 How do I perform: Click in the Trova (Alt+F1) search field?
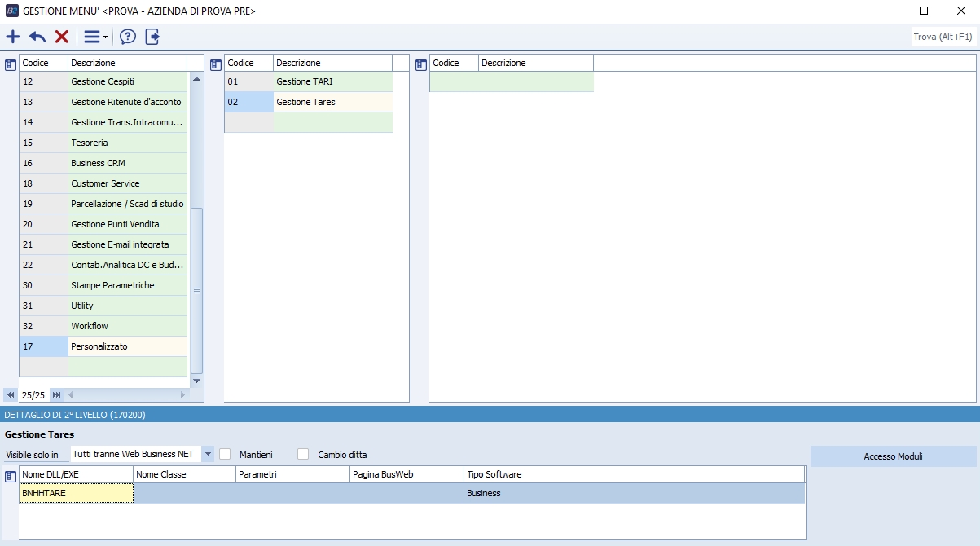tap(943, 37)
